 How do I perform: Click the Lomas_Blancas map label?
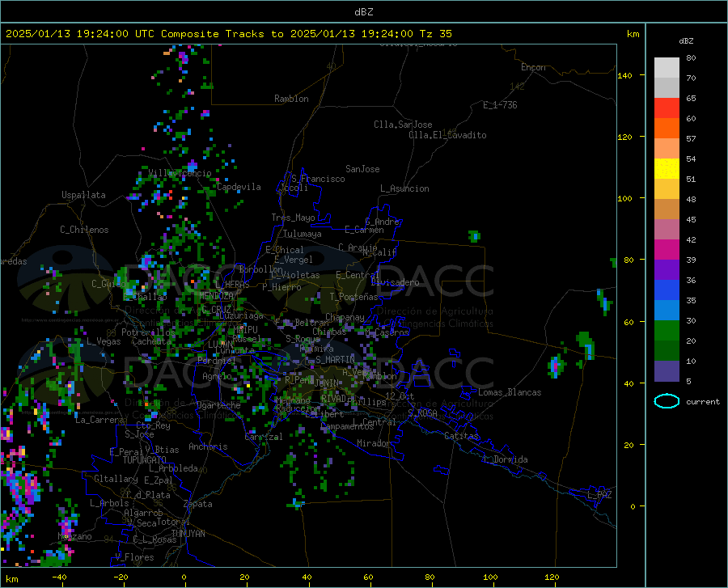[x=510, y=392]
